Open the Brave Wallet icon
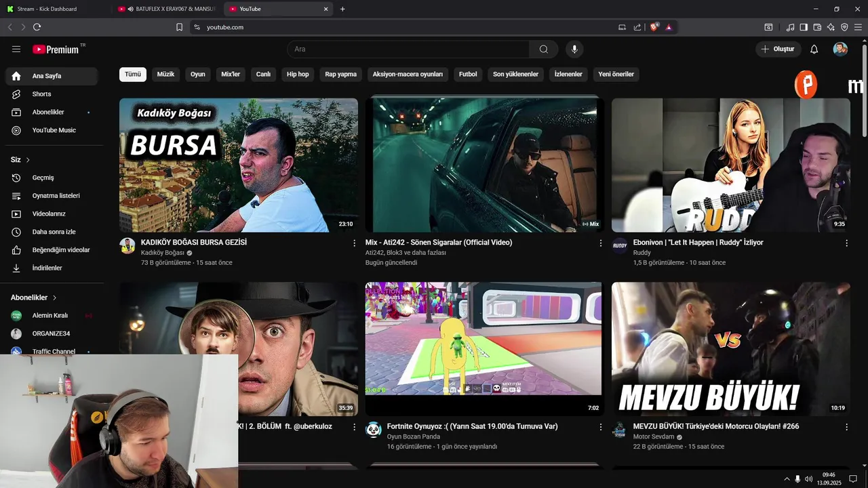Viewport: 868px width, 488px height. (x=817, y=27)
